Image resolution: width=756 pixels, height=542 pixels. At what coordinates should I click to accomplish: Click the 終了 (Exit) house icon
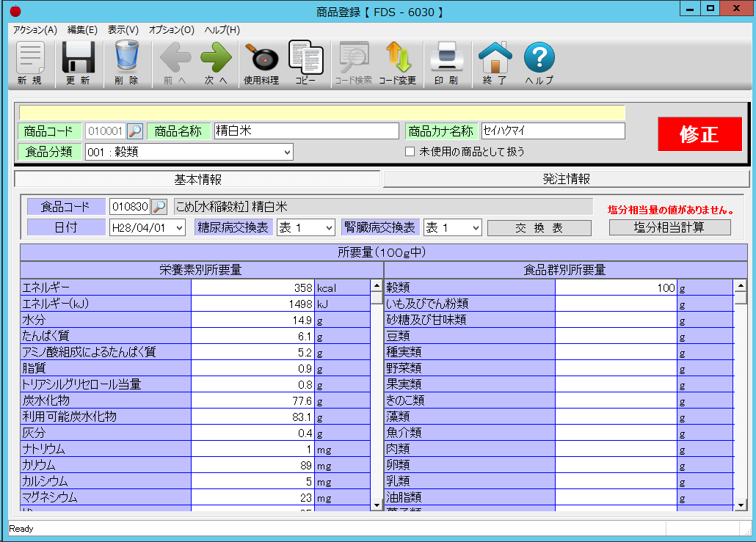tap(495, 63)
